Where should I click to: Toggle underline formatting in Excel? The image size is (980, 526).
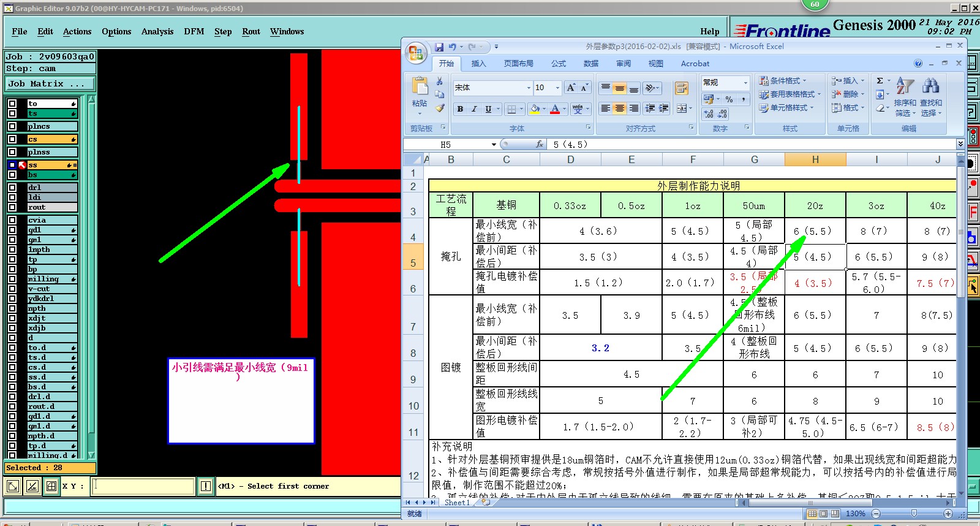point(488,109)
